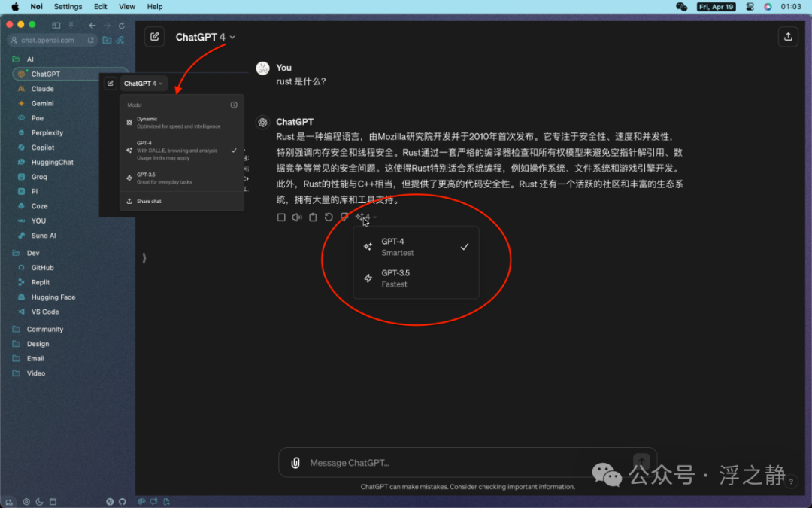Open Claude from the sidebar

(x=42, y=89)
